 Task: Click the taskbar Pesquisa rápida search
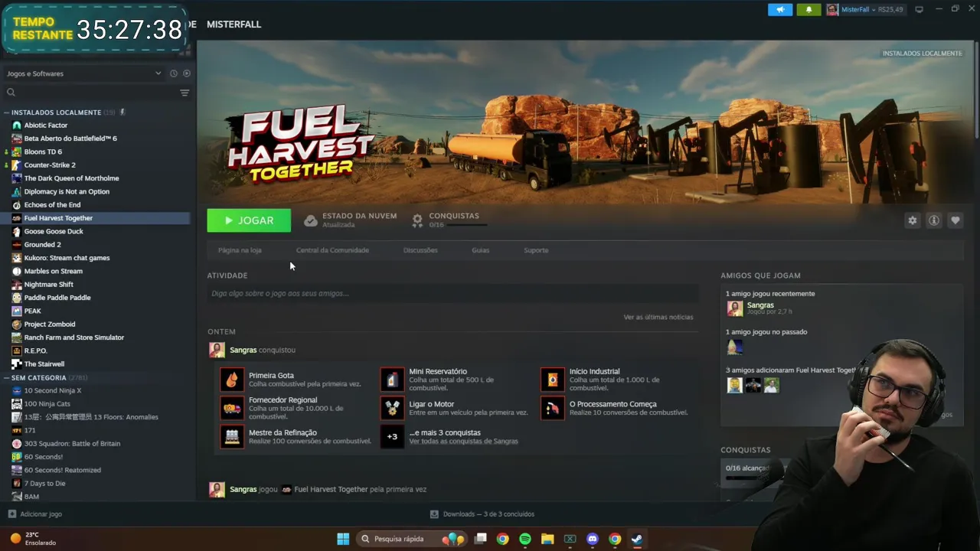(412, 539)
